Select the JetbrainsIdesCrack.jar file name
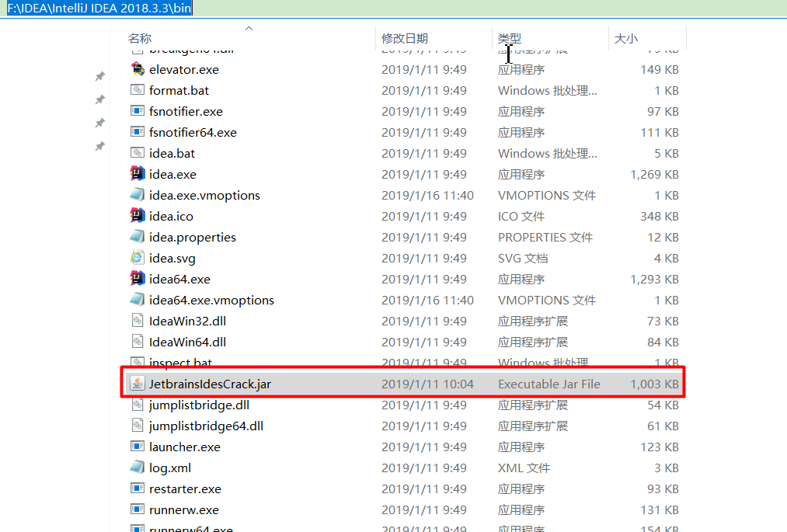 coord(210,384)
